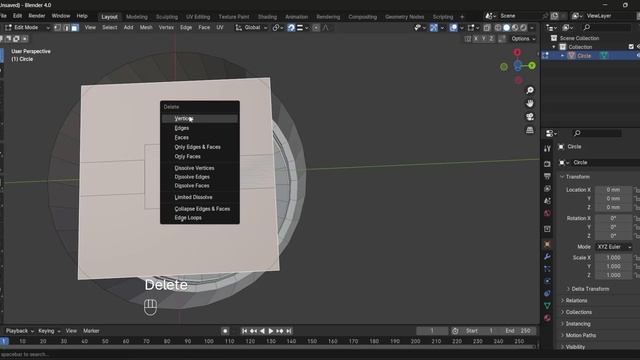Open the XYZ Euler rotation mode dropdown
Screen dimensions: 640x360
(613, 247)
